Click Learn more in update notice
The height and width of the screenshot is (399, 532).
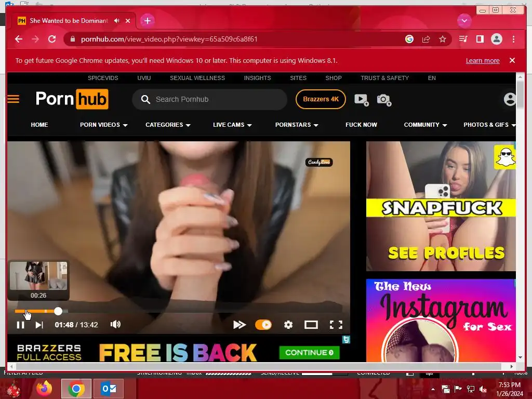pyautogui.click(x=483, y=60)
